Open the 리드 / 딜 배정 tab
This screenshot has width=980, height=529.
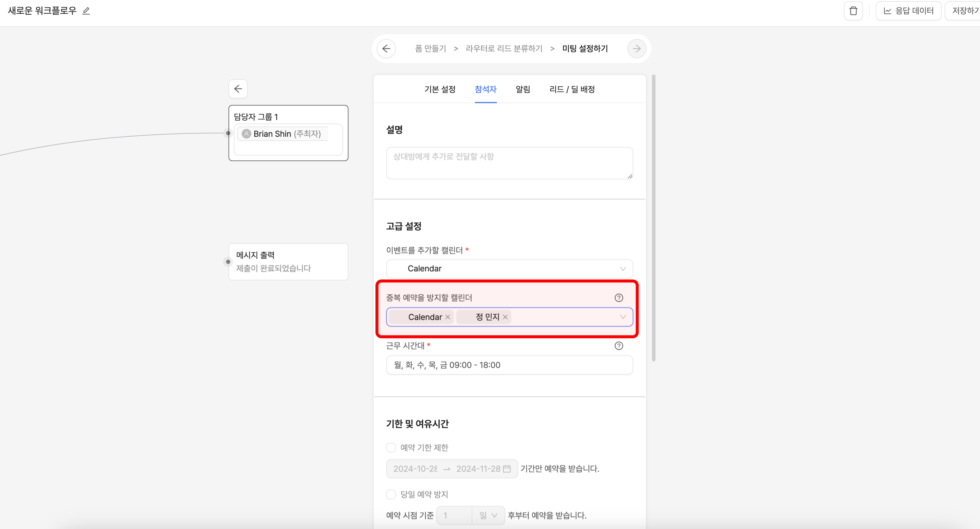coord(572,89)
